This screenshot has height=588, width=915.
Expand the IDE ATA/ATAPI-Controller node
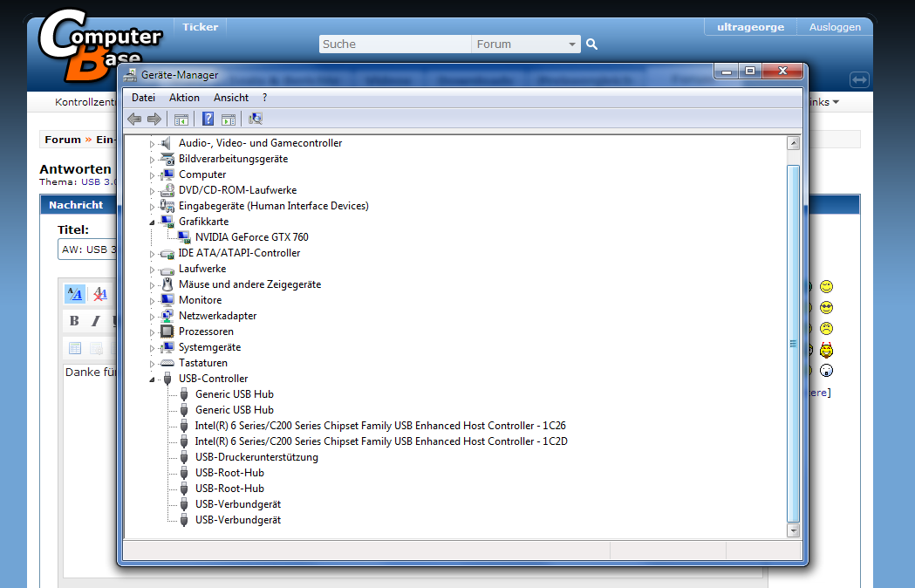[x=153, y=253]
